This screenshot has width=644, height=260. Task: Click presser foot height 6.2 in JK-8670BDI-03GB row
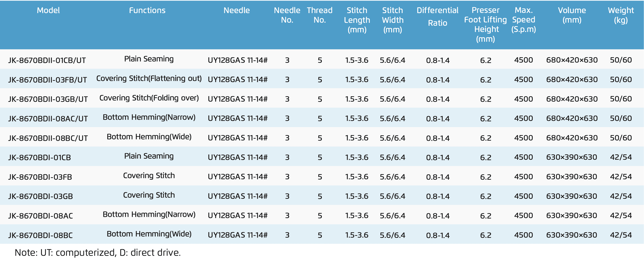[486, 196]
